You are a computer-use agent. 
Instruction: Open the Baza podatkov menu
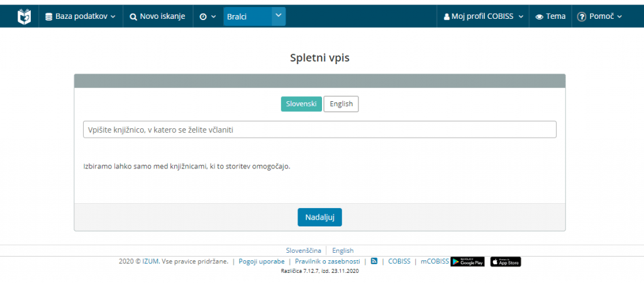80,16
